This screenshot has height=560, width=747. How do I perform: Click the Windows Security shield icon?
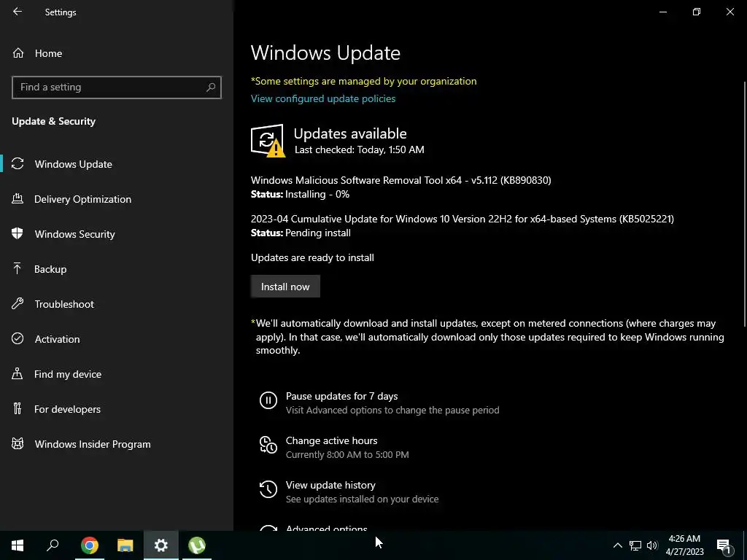point(18,233)
